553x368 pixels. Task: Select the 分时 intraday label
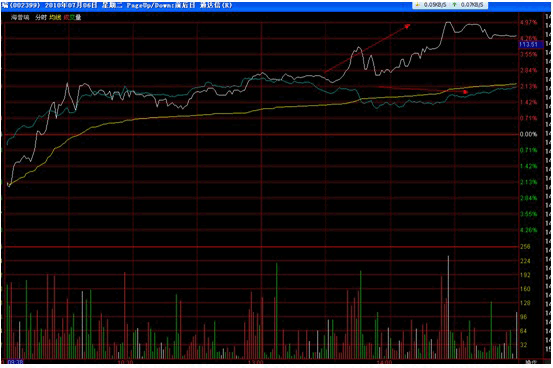41,17
